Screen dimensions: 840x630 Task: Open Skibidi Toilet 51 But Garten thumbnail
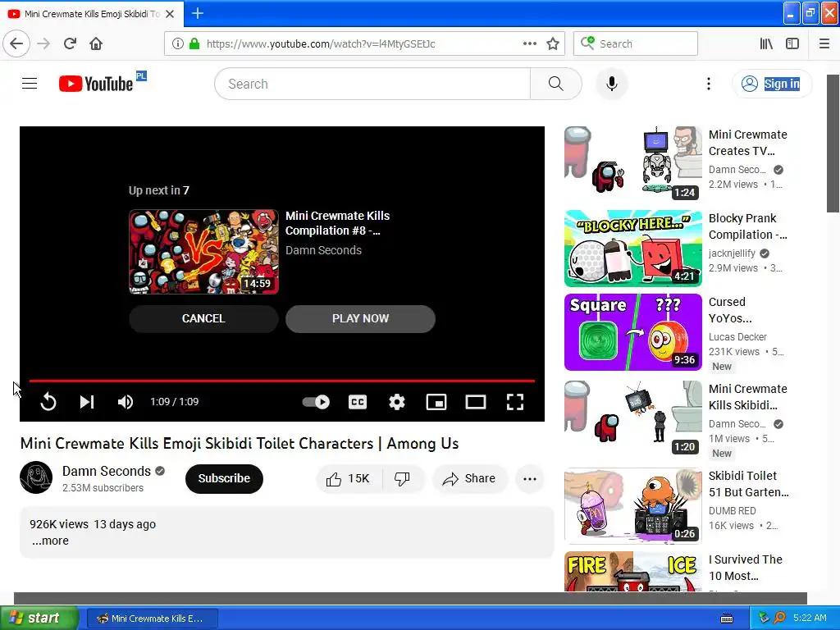[633, 506]
